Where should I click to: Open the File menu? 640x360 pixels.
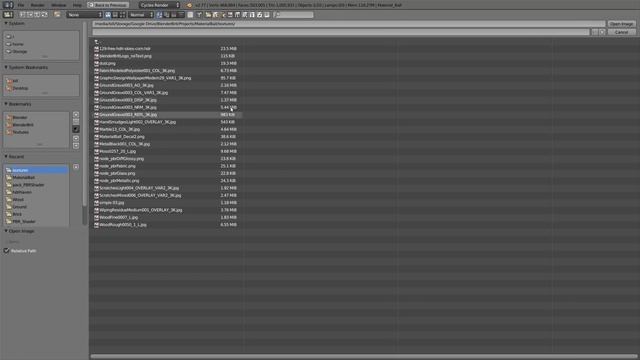21,5
